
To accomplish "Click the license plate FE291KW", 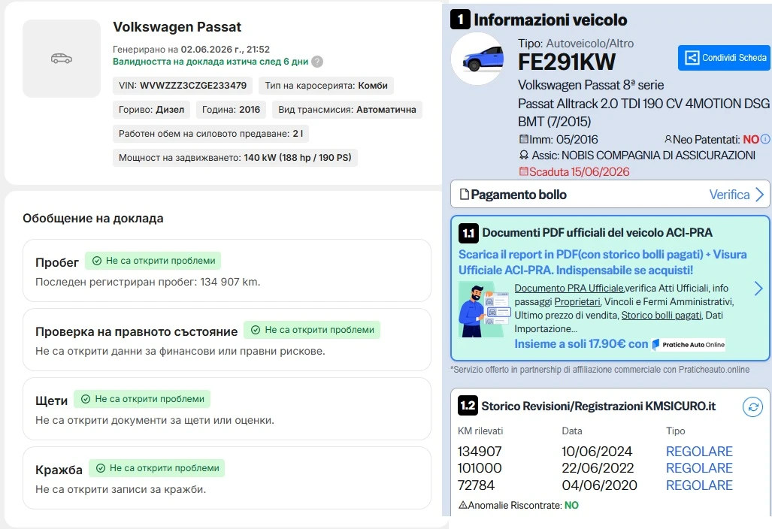I will (x=567, y=62).
